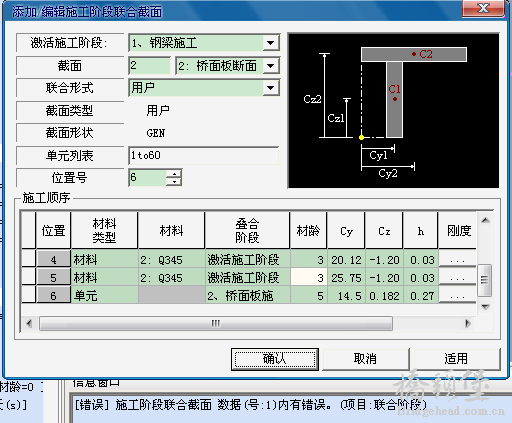Click the 位置 column header
The height and width of the screenshot is (423, 512).
53,230
